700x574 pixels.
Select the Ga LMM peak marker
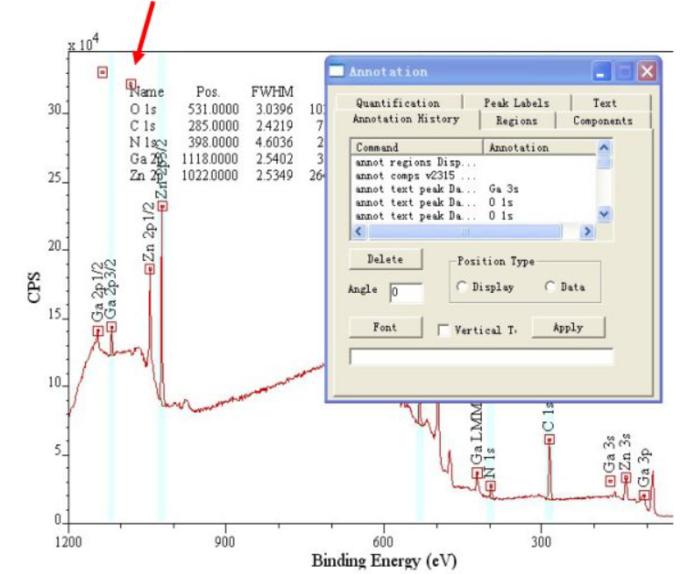(x=477, y=473)
